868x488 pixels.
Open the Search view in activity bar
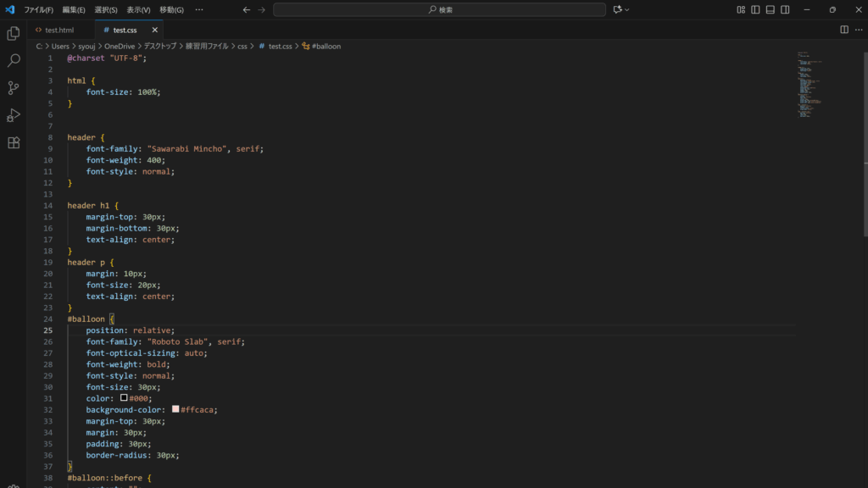click(14, 61)
